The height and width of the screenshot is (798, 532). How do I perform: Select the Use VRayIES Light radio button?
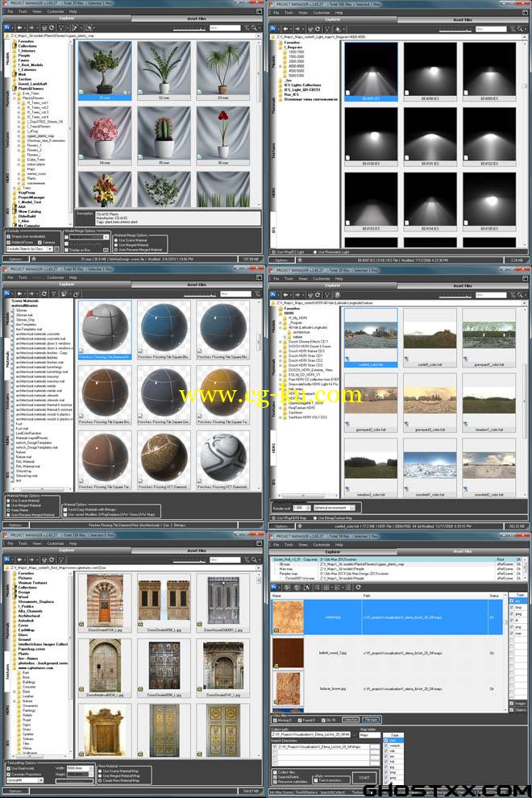(x=273, y=252)
